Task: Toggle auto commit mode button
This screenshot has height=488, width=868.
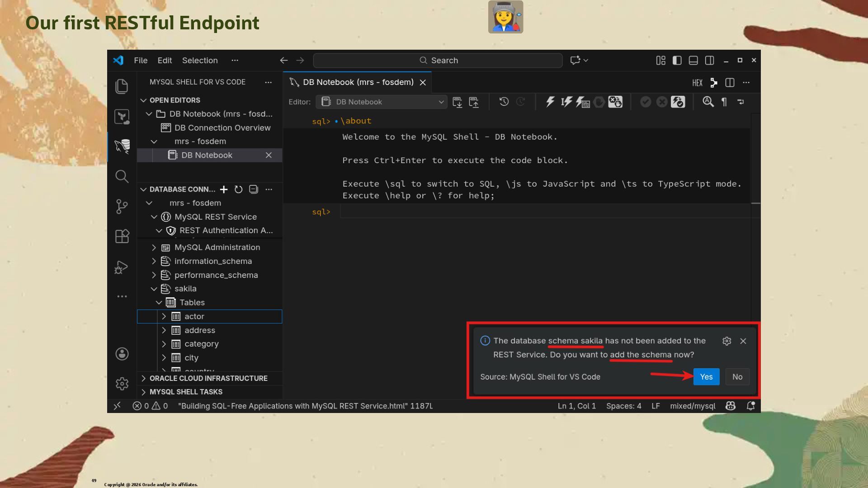Action: click(678, 102)
